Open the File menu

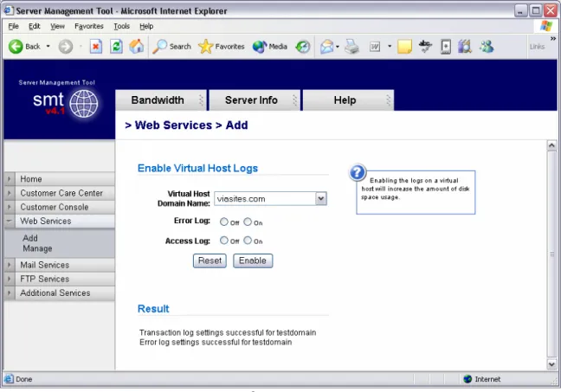[13, 26]
